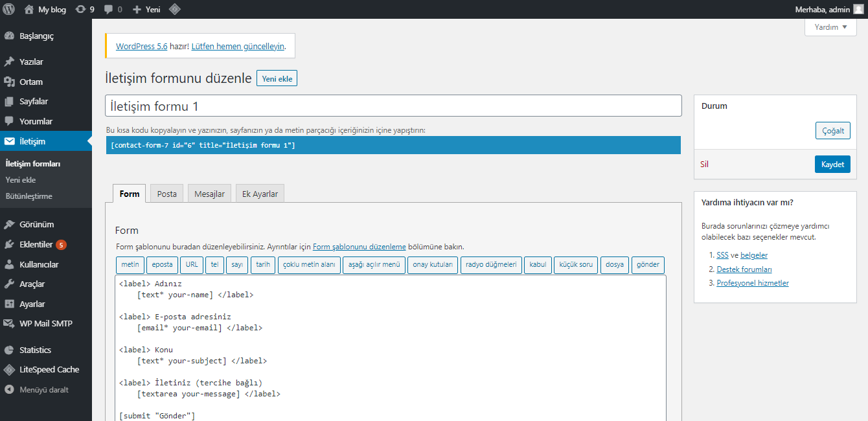
Task: Insert a gönder tag
Action: tap(648, 265)
